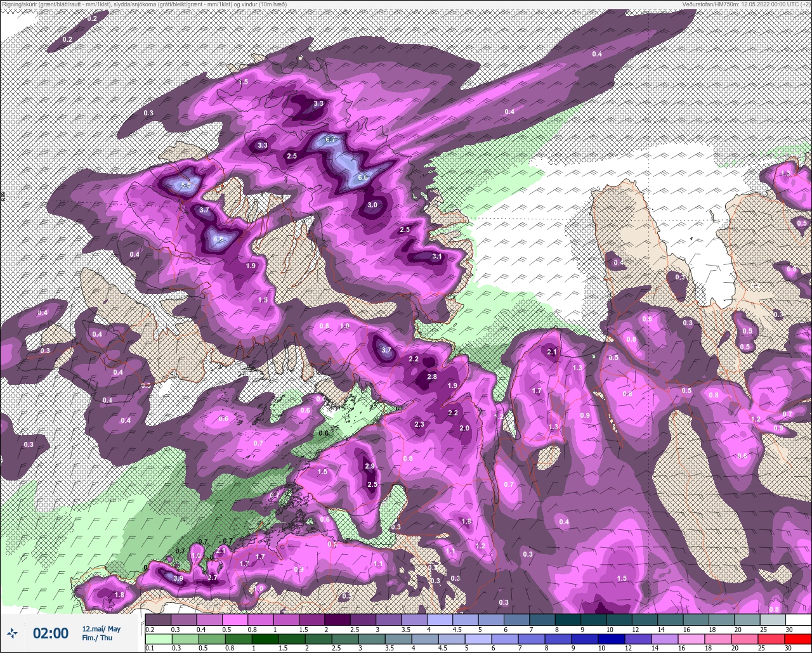
Task: Click the 2.9 precipitation value on map
Action: [x=370, y=466]
